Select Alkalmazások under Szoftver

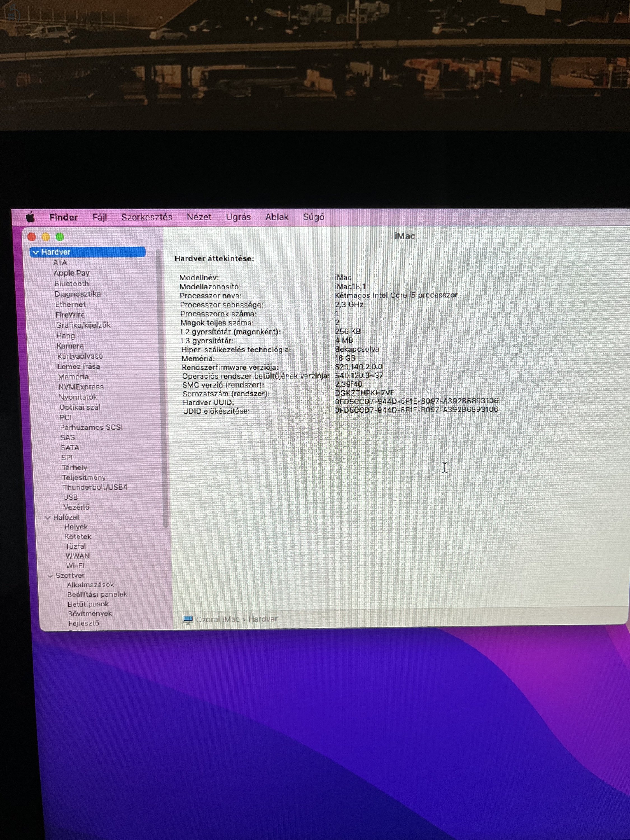[90, 585]
